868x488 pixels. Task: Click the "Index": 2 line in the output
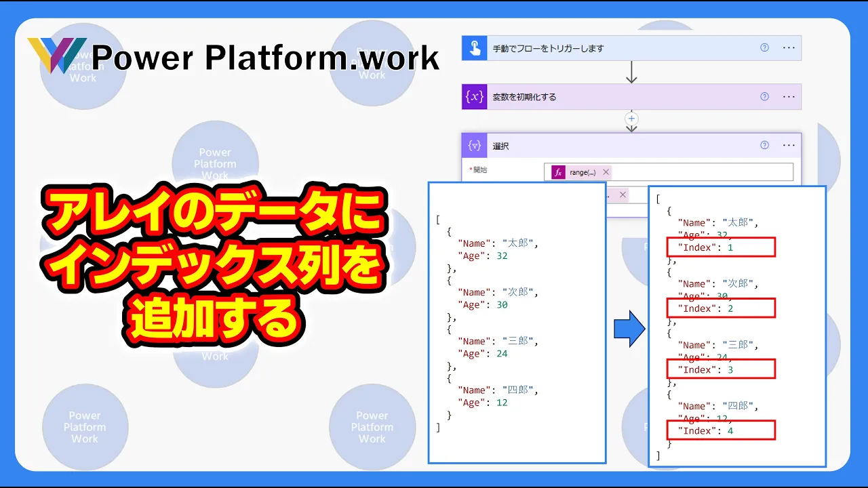tap(720, 308)
